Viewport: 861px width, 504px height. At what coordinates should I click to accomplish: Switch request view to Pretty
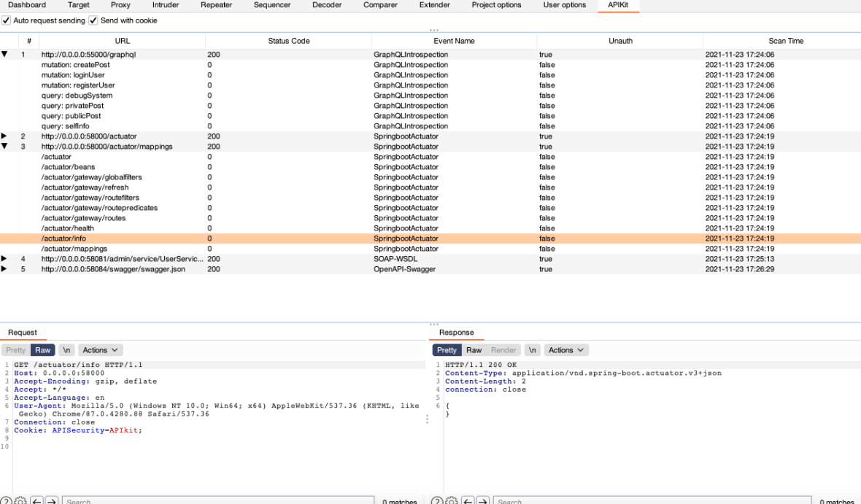[16, 350]
